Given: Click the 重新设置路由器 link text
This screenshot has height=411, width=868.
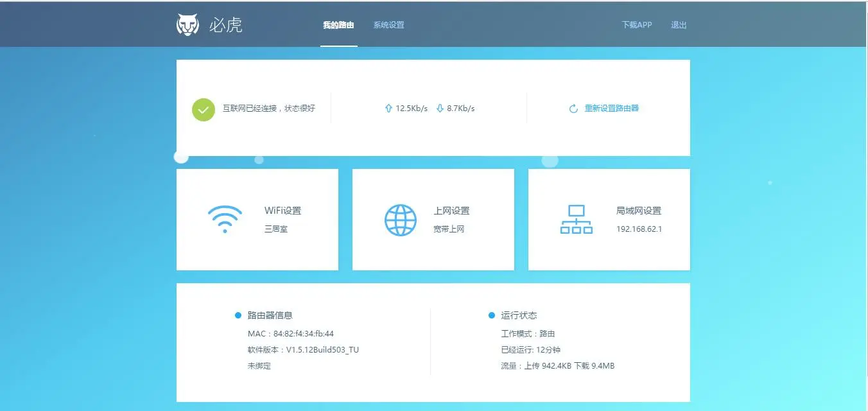Looking at the screenshot, I should point(611,109).
